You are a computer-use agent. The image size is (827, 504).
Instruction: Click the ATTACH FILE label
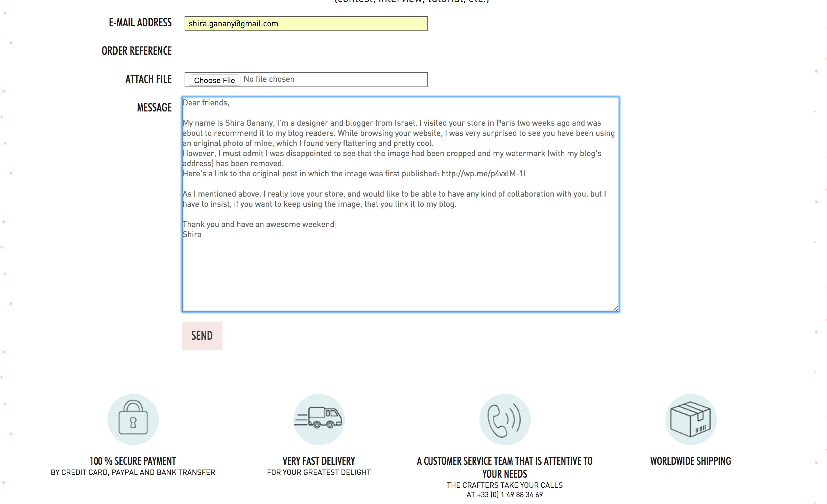point(149,79)
